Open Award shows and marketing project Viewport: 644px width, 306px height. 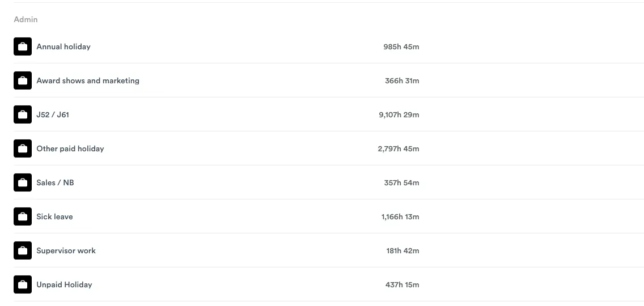[x=88, y=80]
